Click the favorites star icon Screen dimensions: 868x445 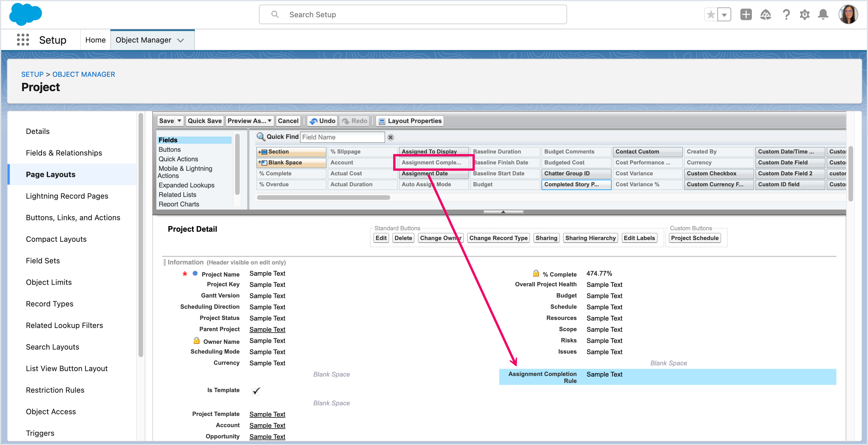[x=711, y=14]
